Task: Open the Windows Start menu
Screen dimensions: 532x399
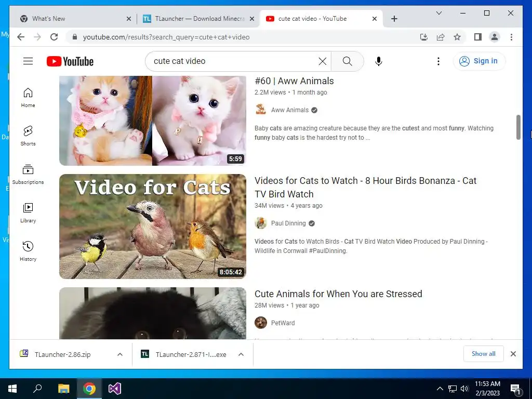Action: pos(12,389)
